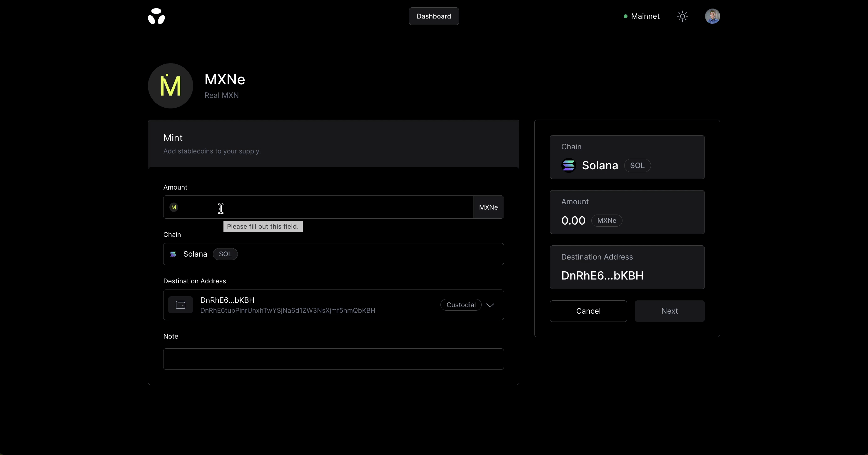The image size is (868, 455).
Task: Click small MXNe icon in Amount field
Action: click(x=174, y=207)
